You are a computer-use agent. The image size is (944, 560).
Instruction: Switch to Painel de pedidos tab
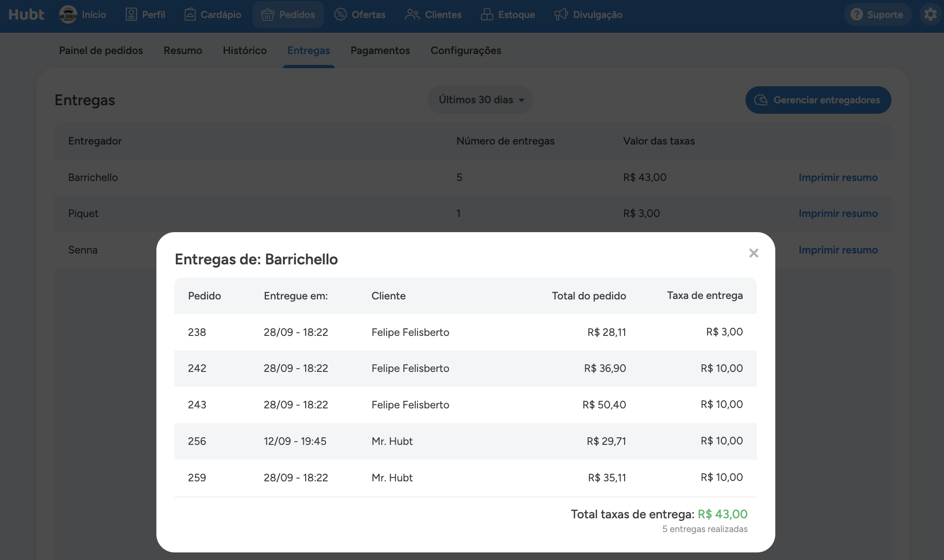click(101, 50)
